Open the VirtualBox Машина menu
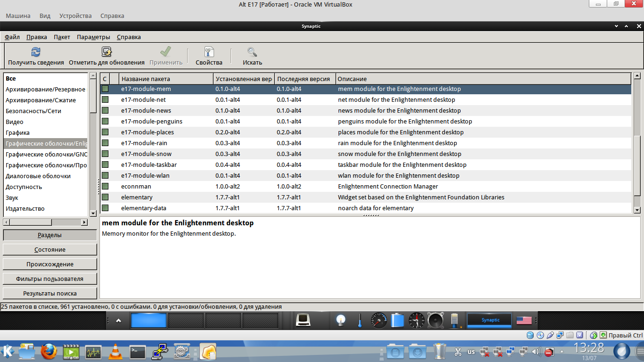This screenshot has height=362, width=644. [18, 16]
